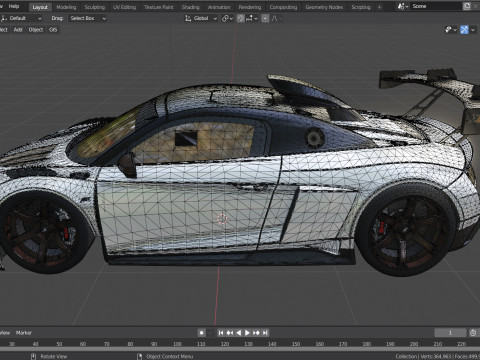This screenshot has width=480, height=360.
Task: Click the Rotate View hint in status bar
Action: click(54, 356)
